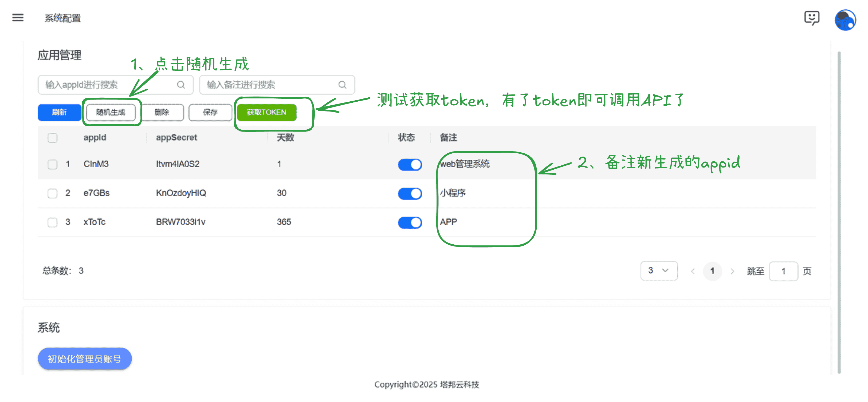Click the 随机生成 button

[111, 112]
